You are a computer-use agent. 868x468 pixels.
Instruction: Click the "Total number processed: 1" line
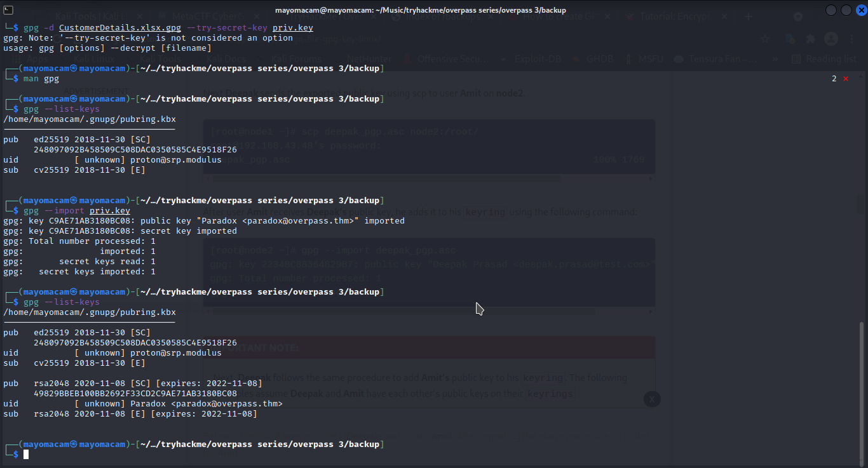tap(79, 241)
